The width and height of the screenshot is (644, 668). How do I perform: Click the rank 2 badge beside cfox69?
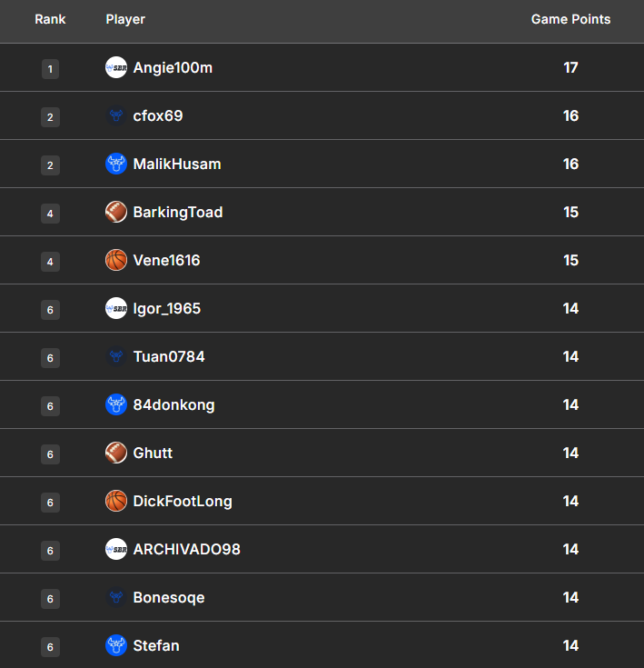50,116
